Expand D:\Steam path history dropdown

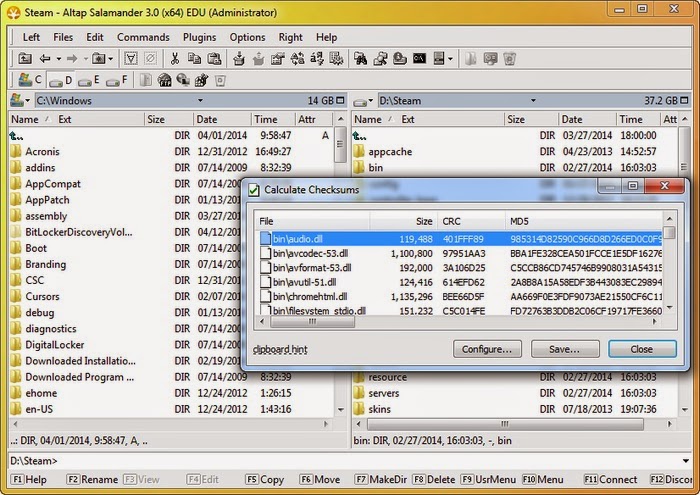pyautogui.click(x=533, y=100)
